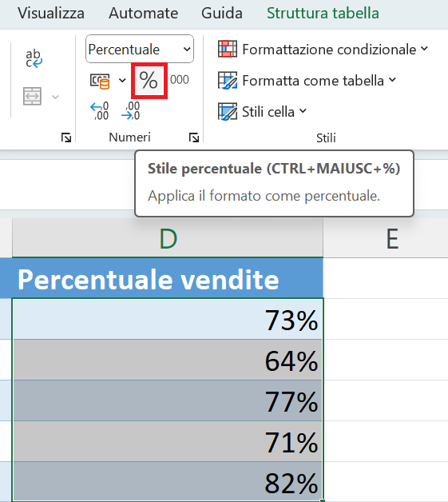Screen dimensions: 448x502
Task: Click the decrease decimal places icon
Action: point(130,111)
